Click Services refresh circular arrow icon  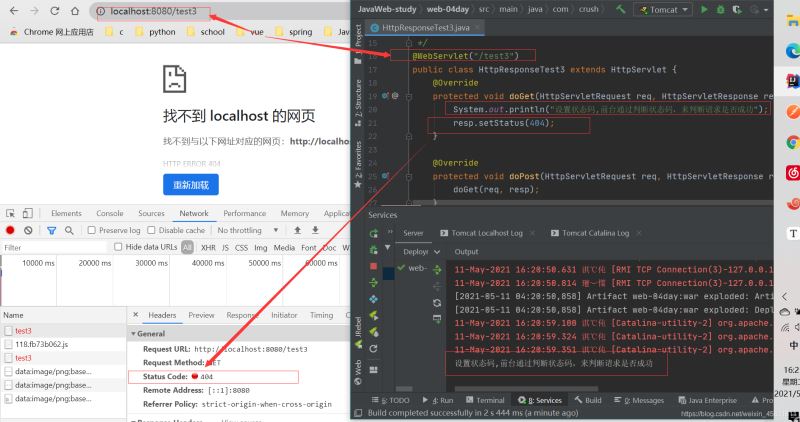pos(373,349)
